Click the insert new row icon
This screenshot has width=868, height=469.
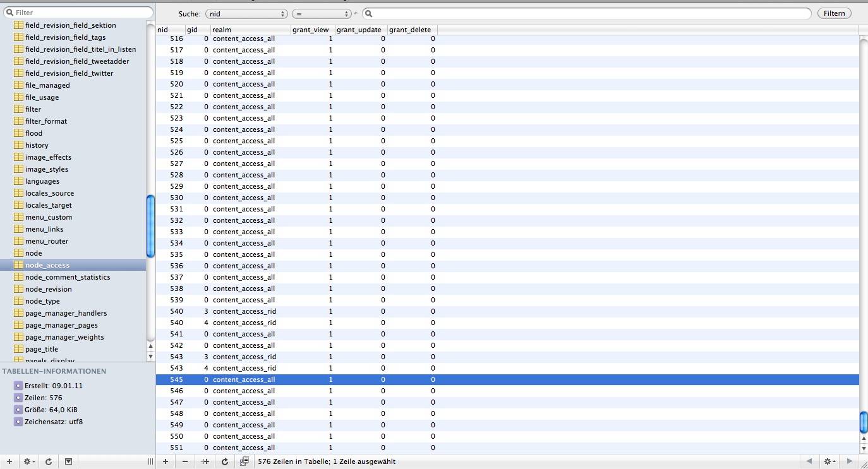[x=166, y=461]
